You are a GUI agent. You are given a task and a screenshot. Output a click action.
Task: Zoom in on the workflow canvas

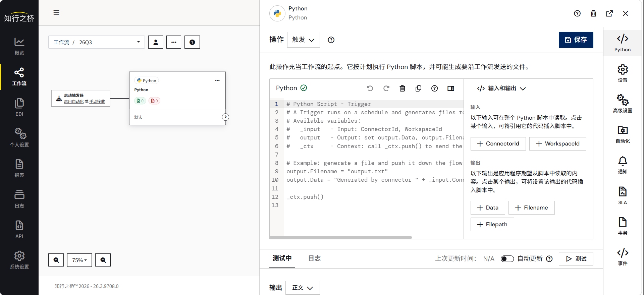pyautogui.click(x=56, y=260)
